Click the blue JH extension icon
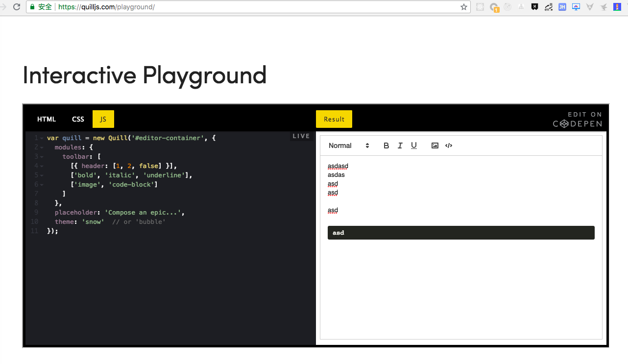The height and width of the screenshot is (364, 628). coord(562,7)
